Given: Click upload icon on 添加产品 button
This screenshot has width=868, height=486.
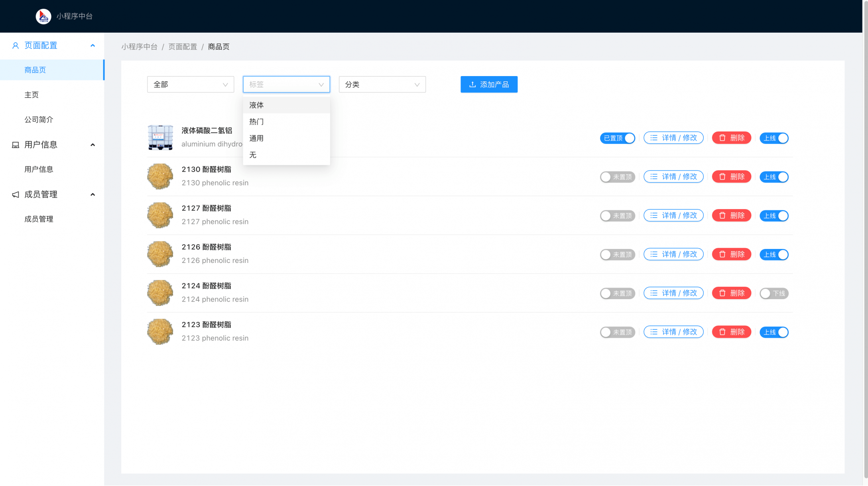Looking at the screenshot, I should [x=472, y=84].
